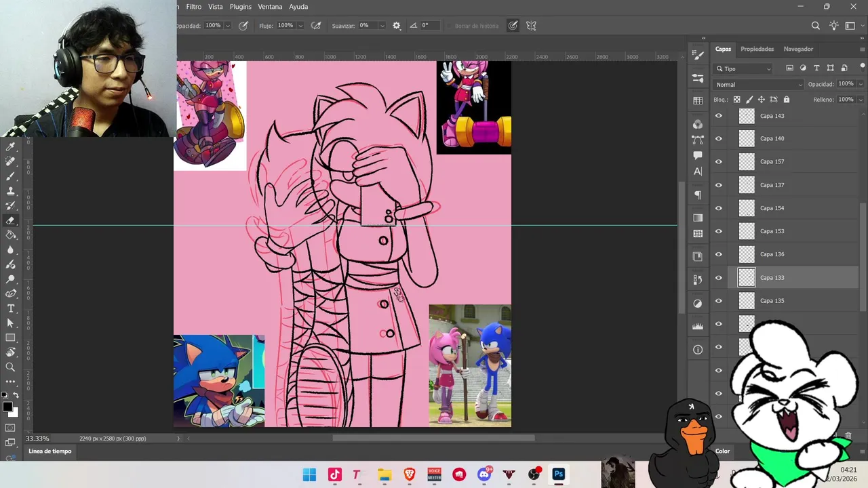Hide layer Capa 133
Image resolution: width=868 pixels, height=488 pixels.
click(719, 278)
